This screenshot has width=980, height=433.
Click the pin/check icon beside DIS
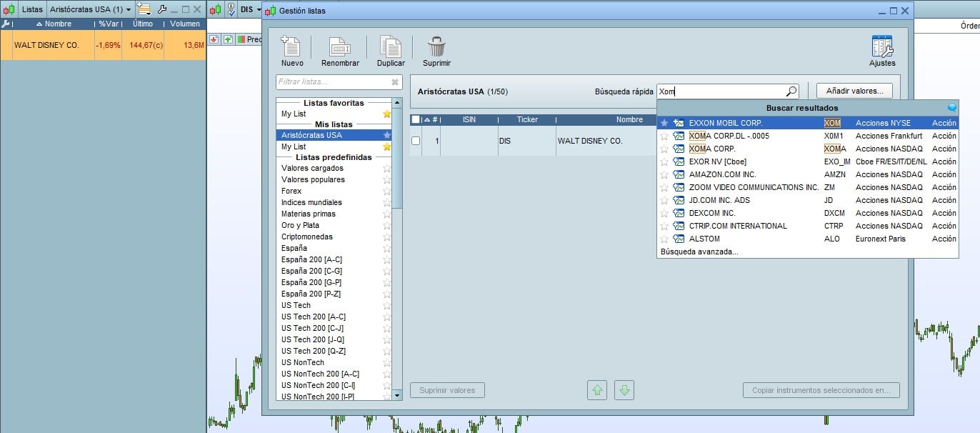pyautogui.click(x=232, y=9)
